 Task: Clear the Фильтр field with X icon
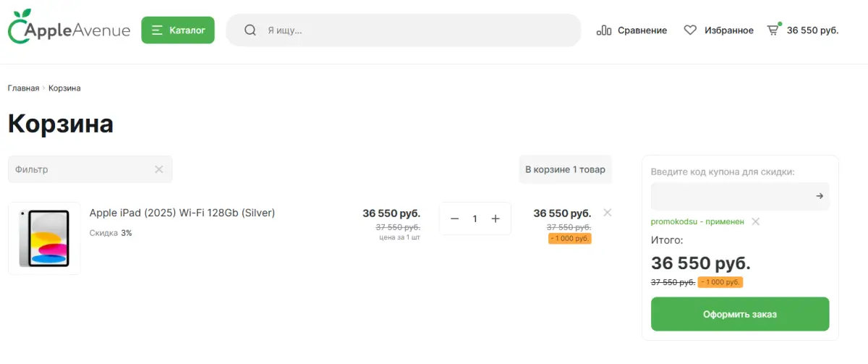coord(159,169)
